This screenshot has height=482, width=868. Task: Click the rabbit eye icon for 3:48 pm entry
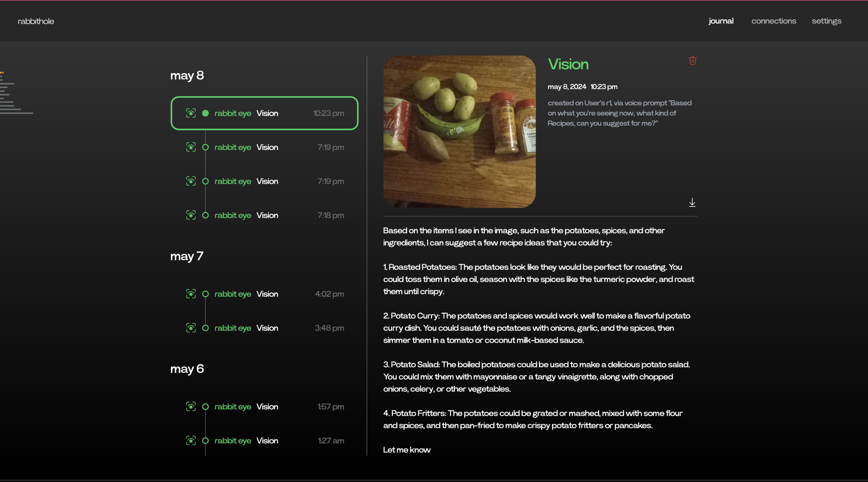click(x=191, y=328)
